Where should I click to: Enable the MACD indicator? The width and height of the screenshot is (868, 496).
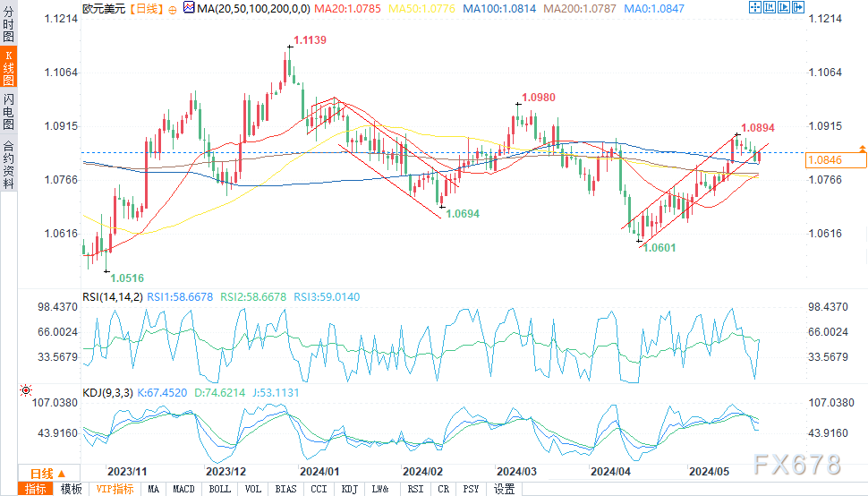coord(183,489)
